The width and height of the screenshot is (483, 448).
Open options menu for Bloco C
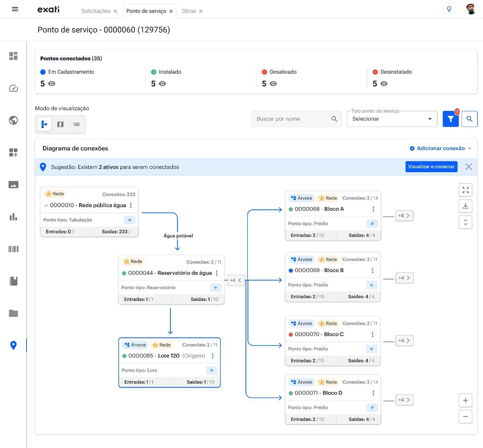point(373,335)
